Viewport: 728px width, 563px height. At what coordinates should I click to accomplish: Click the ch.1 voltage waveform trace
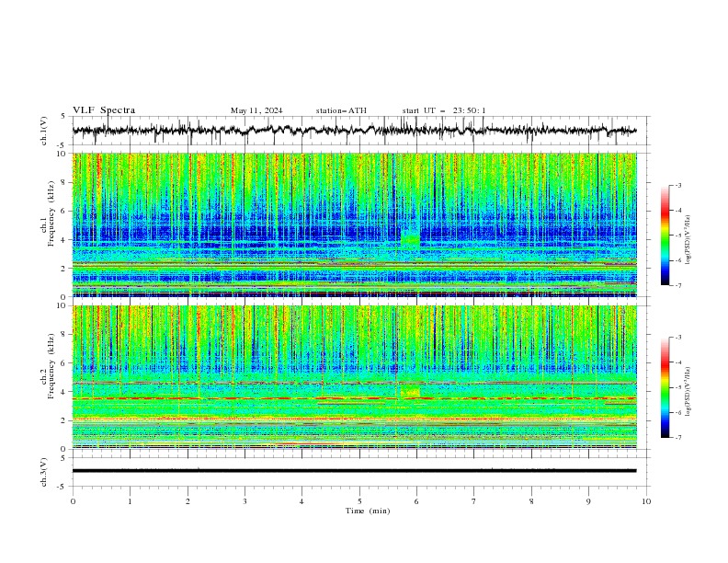click(354, 131)
